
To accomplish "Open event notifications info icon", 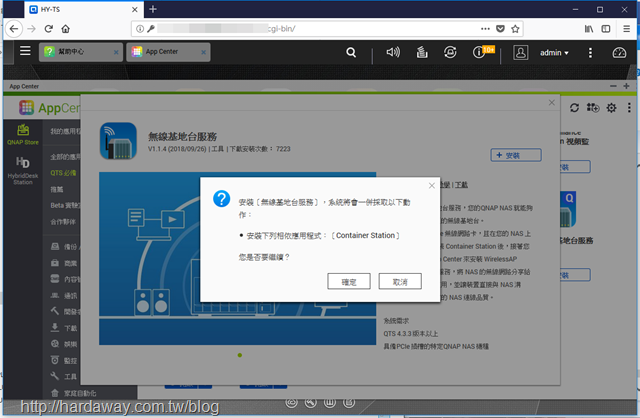I will [478, 52].
